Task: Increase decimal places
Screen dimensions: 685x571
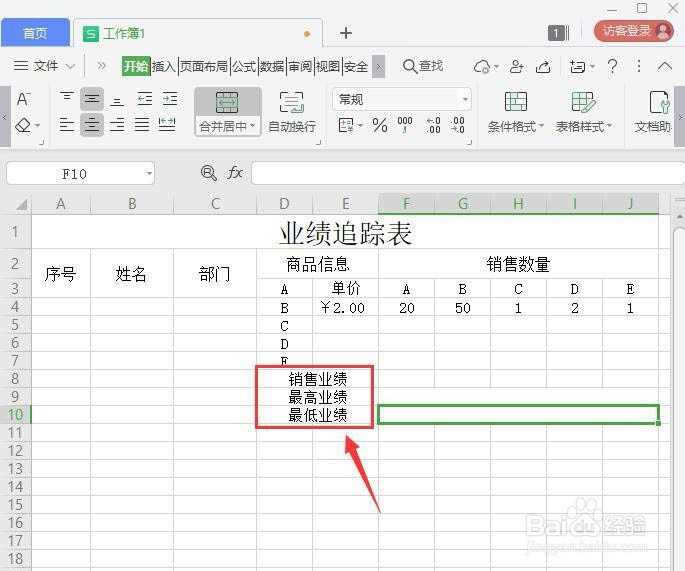Action: [x=433, y=125]
